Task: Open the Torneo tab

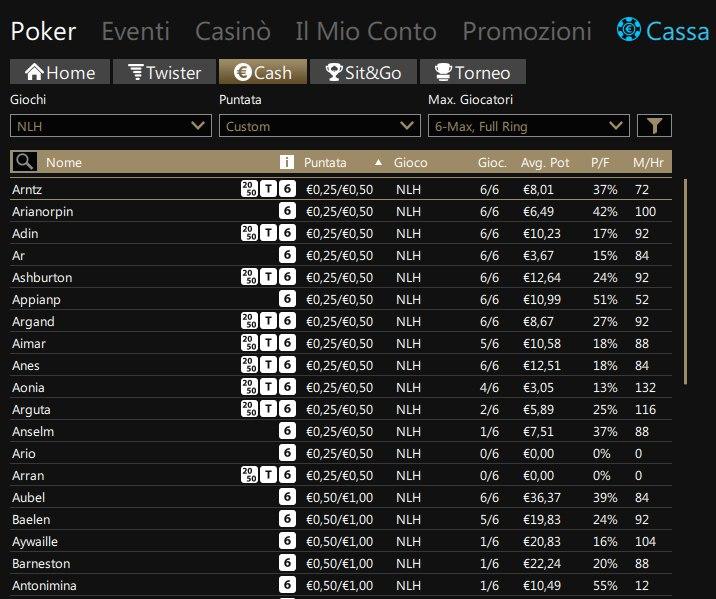Action: (x=471, y=72)
